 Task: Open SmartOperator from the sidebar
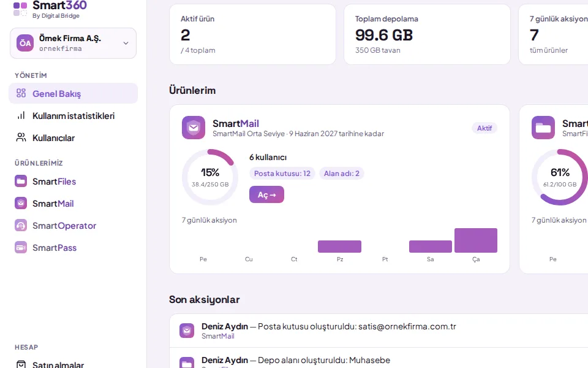point(73,226)
